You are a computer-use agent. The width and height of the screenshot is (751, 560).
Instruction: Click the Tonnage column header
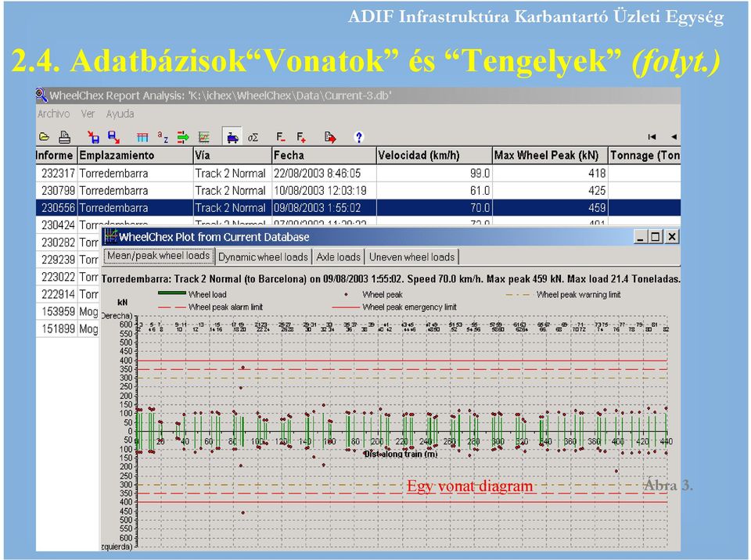pos(644,155)
